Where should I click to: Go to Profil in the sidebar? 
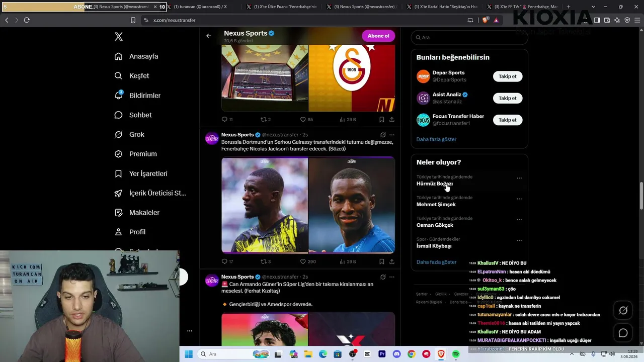[x=130, y=232]
